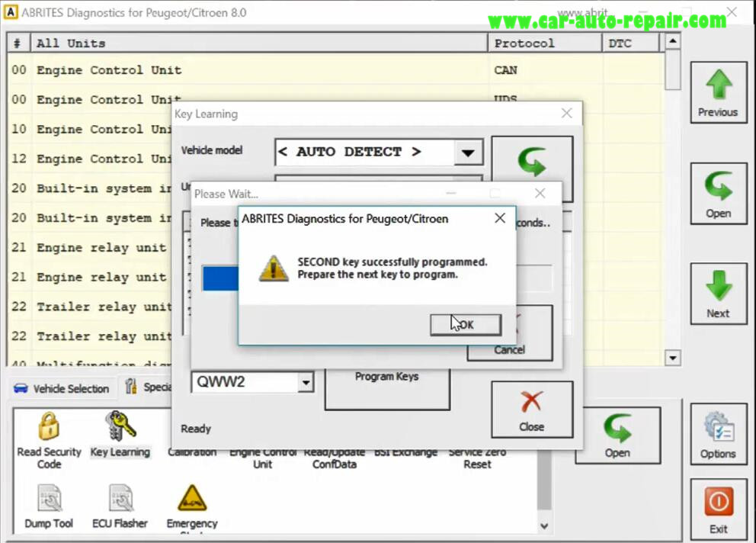The image size is (756, 543).
Task: Select unit 12 Engine Control Unit row
Action: [x=90, y=159]
